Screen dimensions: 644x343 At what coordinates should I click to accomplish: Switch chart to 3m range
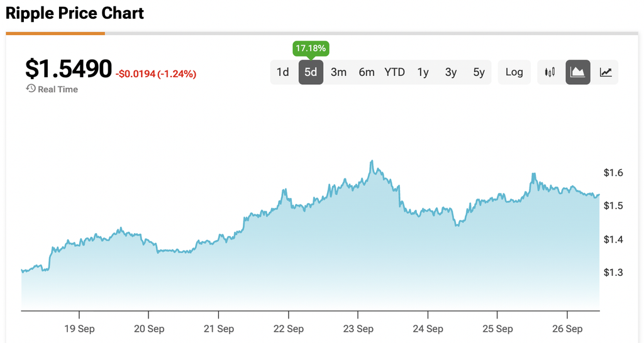pos(338,72)
